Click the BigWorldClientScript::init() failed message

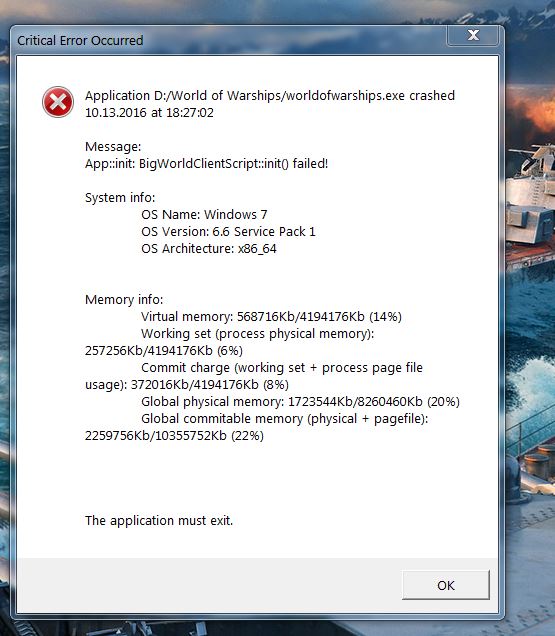point(207,163)
